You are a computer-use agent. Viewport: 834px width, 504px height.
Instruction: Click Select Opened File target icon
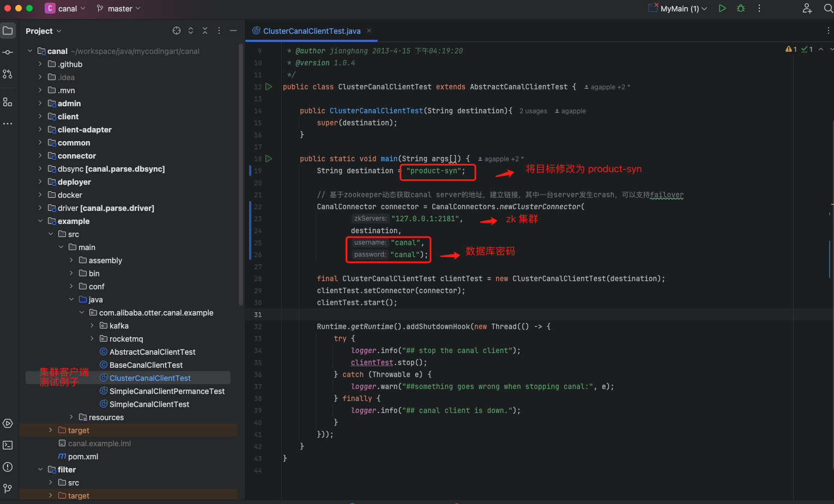click(x=177, y=31)
